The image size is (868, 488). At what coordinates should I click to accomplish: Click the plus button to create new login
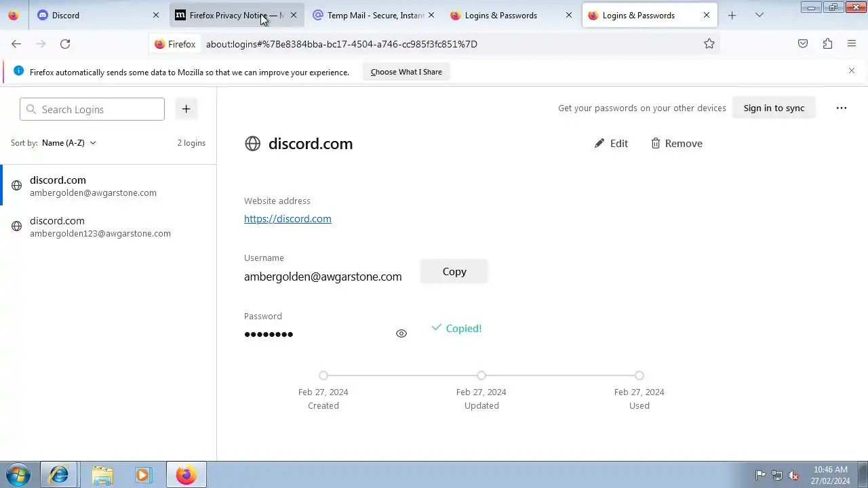pyautogui.click(x=186, y=108)
